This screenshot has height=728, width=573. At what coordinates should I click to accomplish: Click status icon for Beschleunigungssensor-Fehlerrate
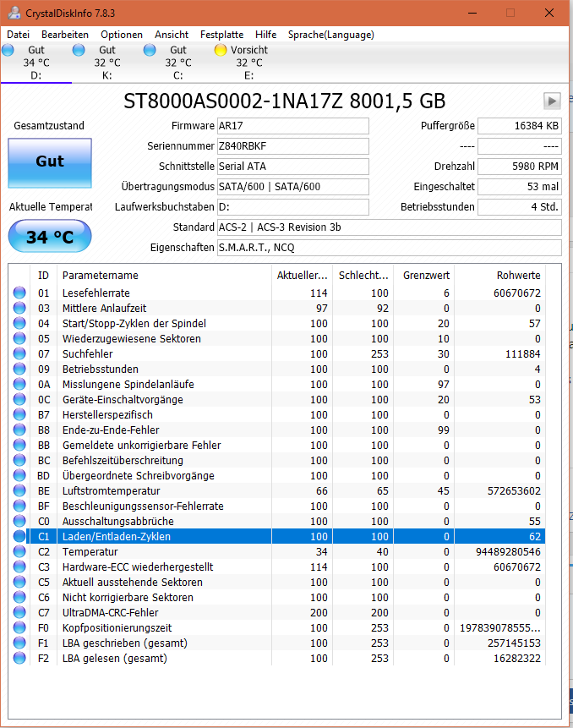tap(19, 506)
